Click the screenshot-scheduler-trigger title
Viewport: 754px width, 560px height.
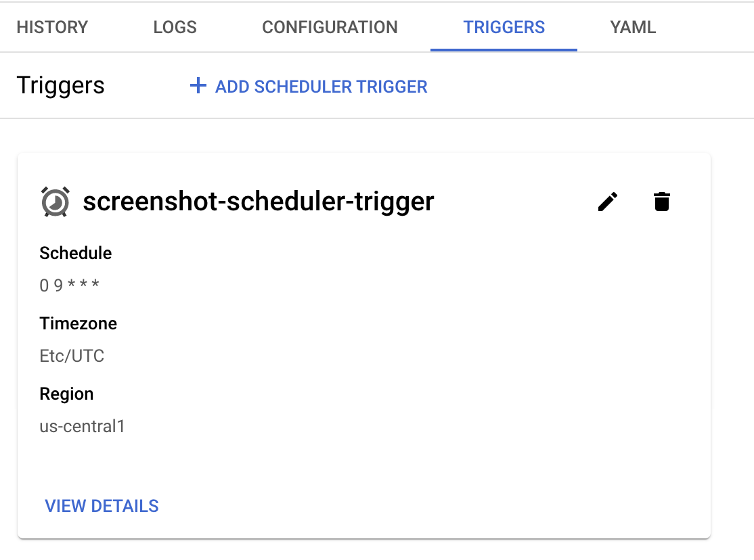(258, 202)
